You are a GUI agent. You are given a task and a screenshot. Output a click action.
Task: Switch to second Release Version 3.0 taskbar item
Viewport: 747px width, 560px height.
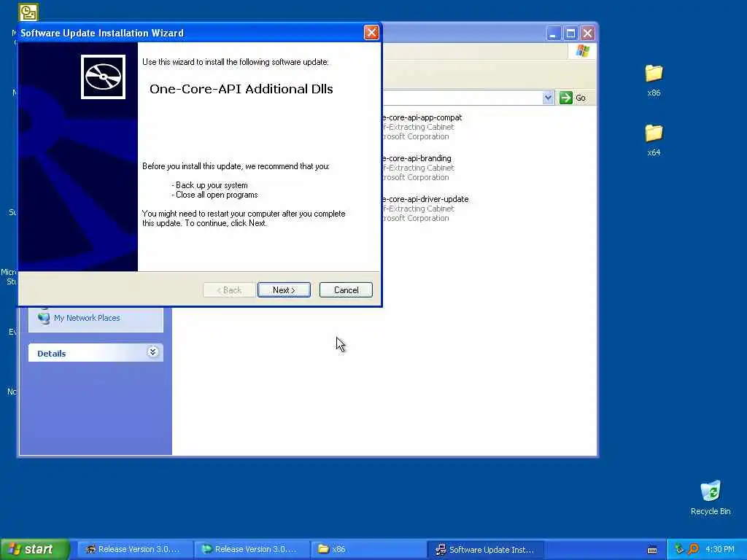coord(252,549)
